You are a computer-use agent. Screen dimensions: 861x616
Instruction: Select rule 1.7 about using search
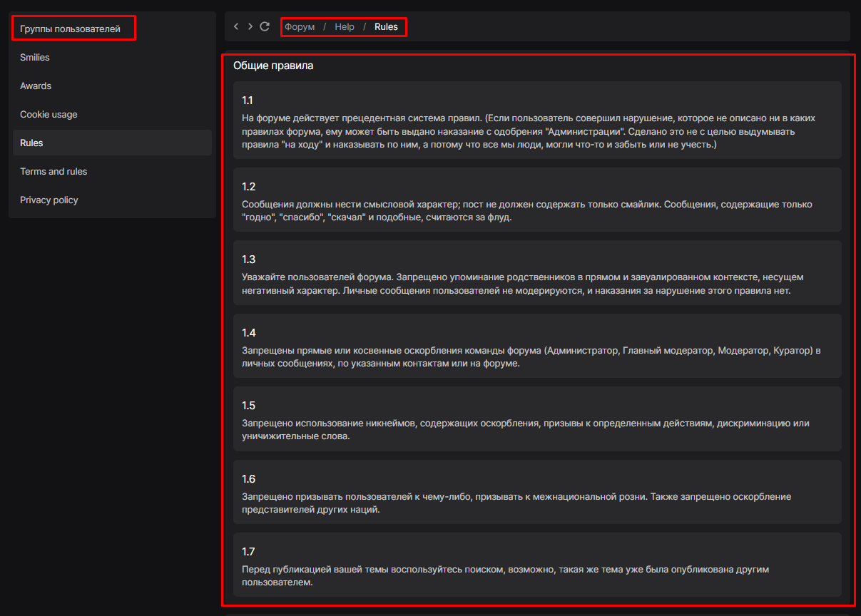tap(537, 565)
